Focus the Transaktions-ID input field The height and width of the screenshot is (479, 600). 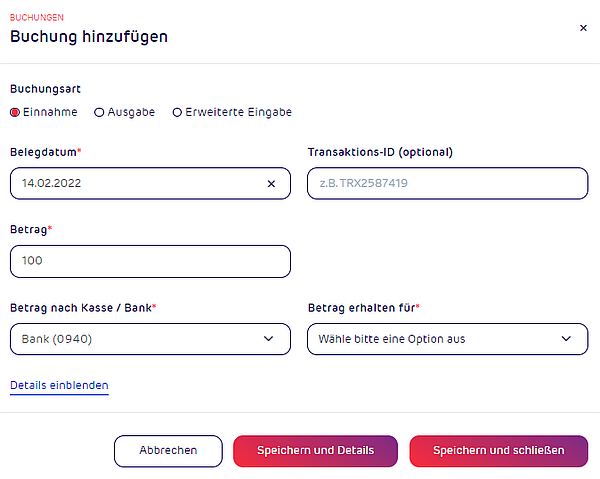click(447, 183)
